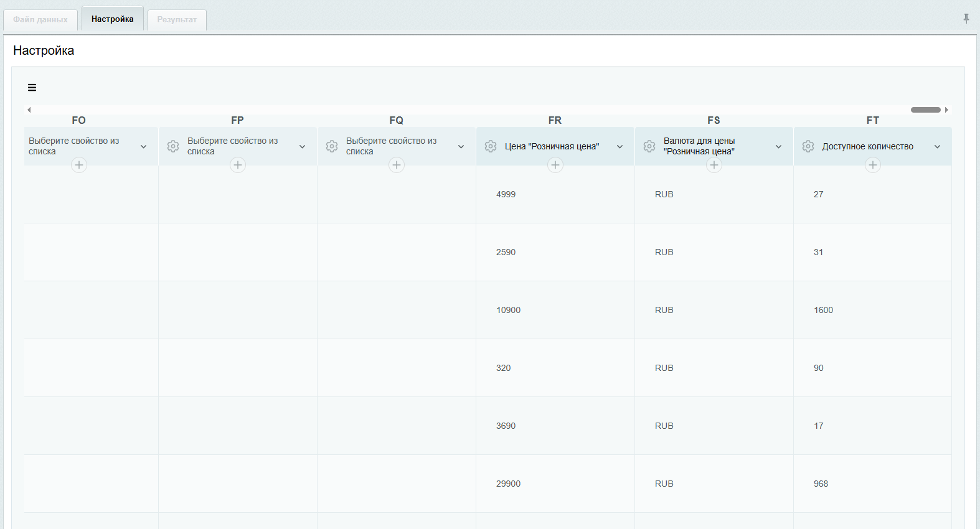Screen dimensions: 980x529
Task: Click column header FO
Action: click(78, 120)
